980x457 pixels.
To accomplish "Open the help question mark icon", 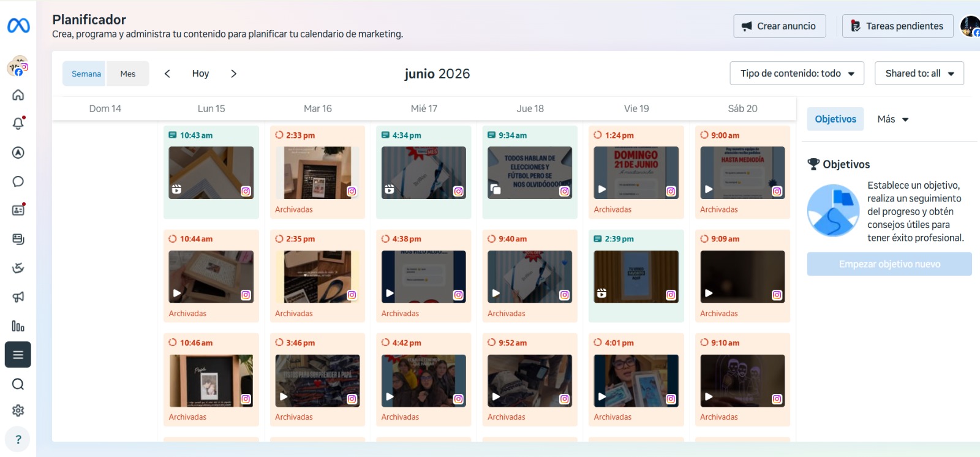I will [18, 439].
